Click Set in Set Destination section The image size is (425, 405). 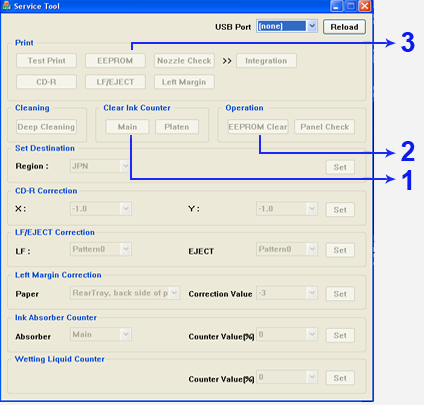pos(340,167)
